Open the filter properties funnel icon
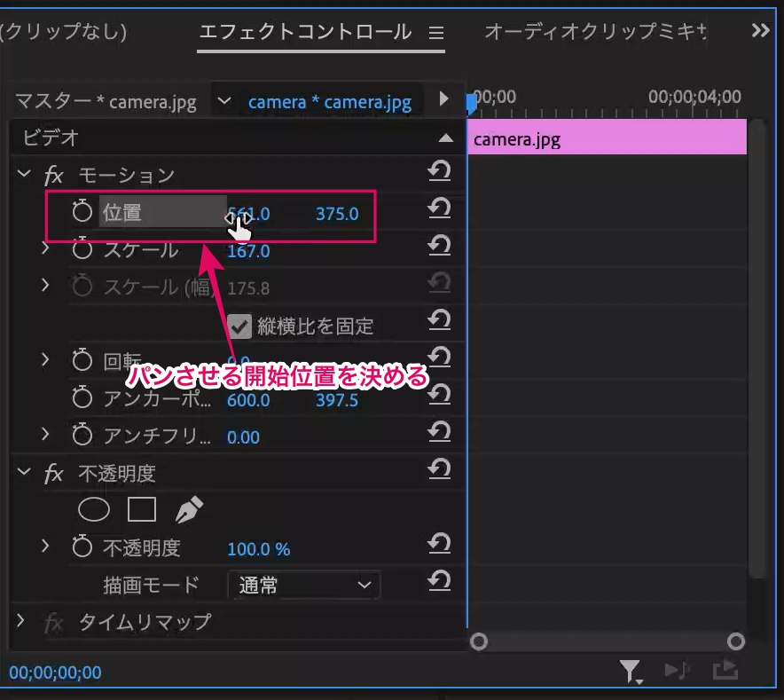 pyautogui.click(x=630, y=671)
